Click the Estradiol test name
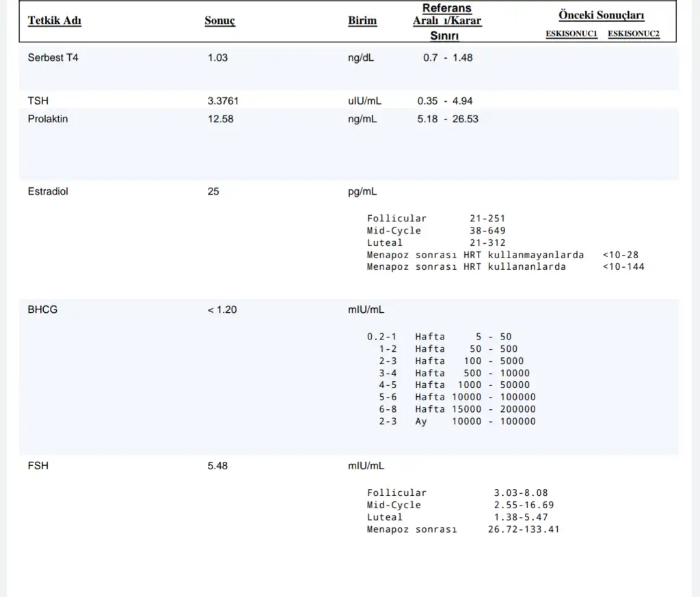The height and width of the screenshot is (597, 700). pyautogui.click(x=48, y=192)
